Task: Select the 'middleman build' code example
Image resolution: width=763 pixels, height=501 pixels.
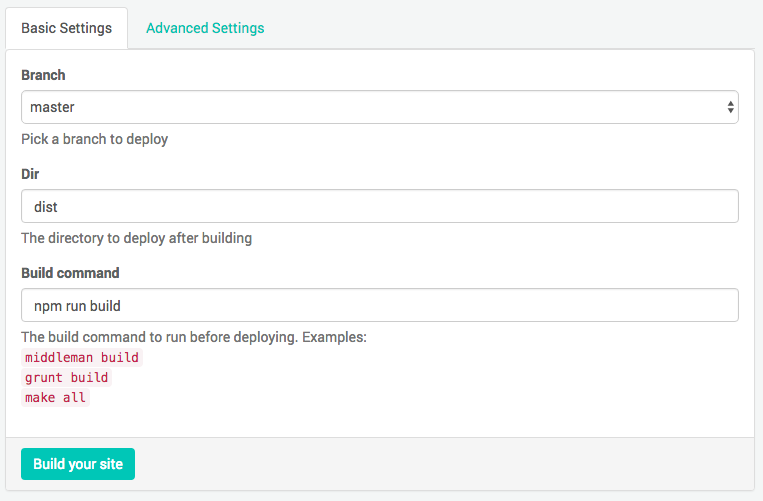Action: point(83,357)
